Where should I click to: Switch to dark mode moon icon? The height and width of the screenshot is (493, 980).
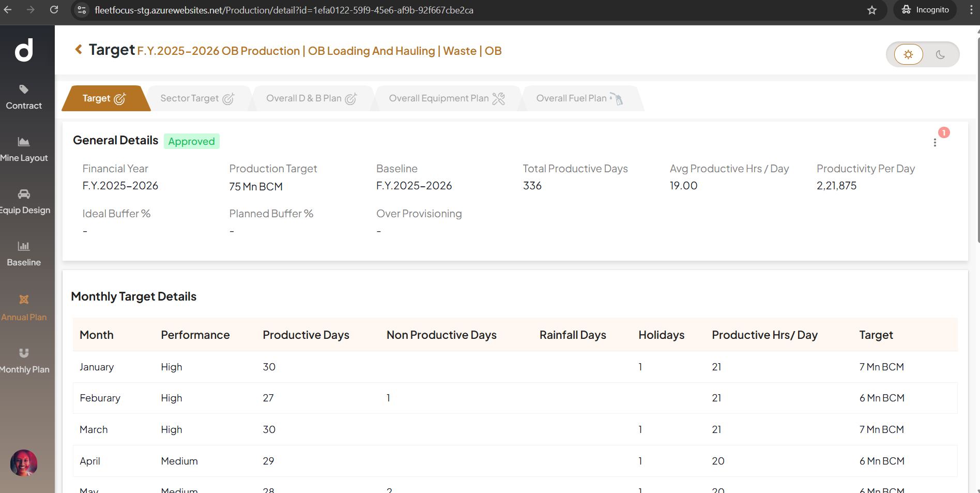click(x=940, y=54)
